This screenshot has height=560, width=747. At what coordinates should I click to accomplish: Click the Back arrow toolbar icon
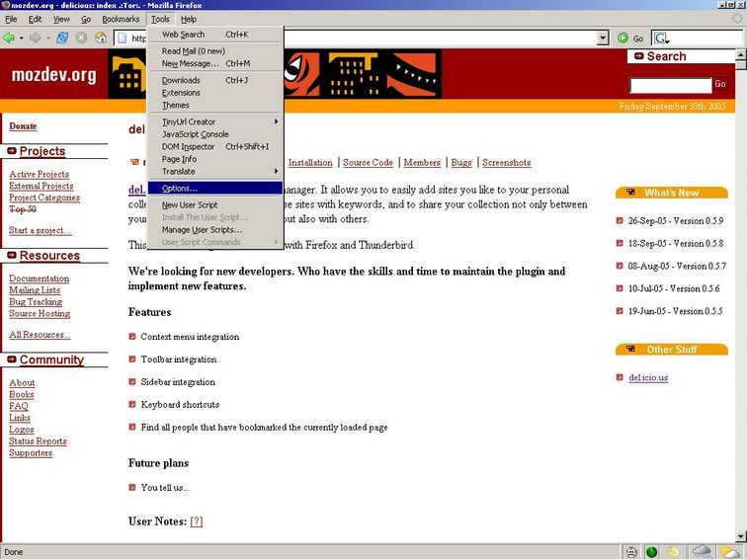coord(9,38)
